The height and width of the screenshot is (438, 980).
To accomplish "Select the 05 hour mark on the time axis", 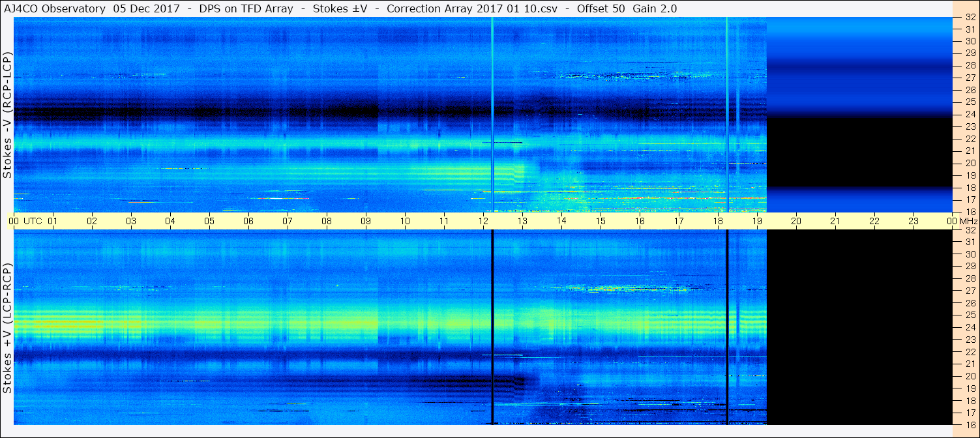I will tap(209, 221).
